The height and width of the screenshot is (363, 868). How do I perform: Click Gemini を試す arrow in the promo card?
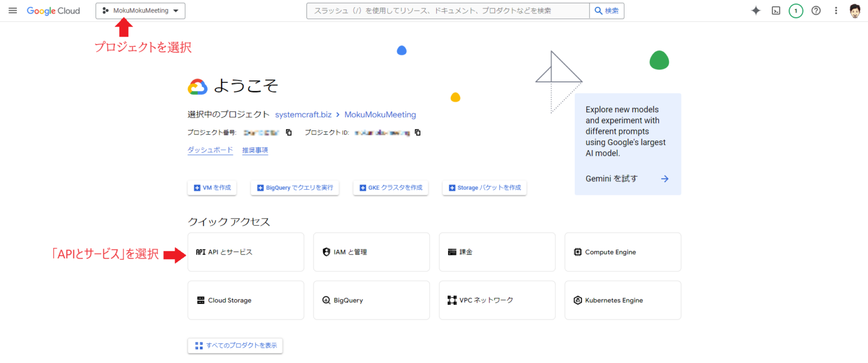[665, 178]
